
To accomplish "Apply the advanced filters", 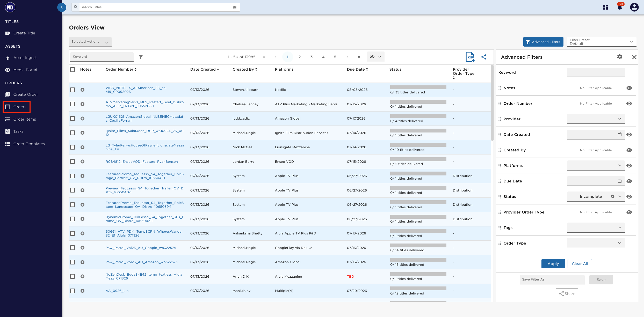I will 553,264.
